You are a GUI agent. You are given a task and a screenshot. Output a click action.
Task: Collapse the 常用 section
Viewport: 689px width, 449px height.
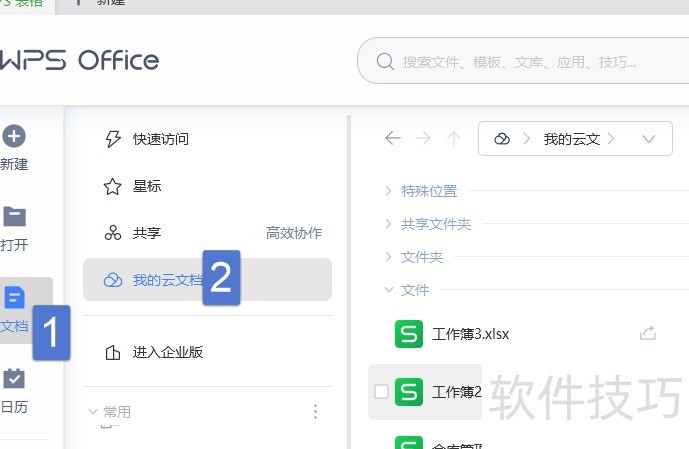[92, 412]
